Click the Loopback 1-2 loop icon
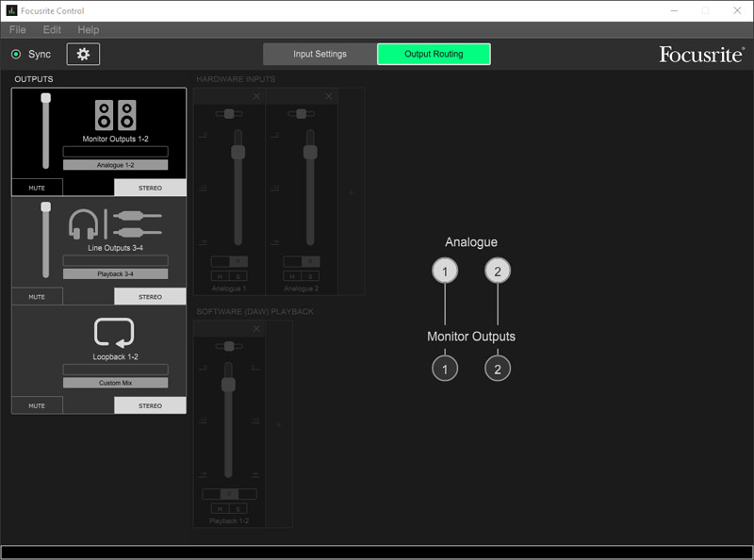This screenshot has width=754, height=560. (114, 333)
